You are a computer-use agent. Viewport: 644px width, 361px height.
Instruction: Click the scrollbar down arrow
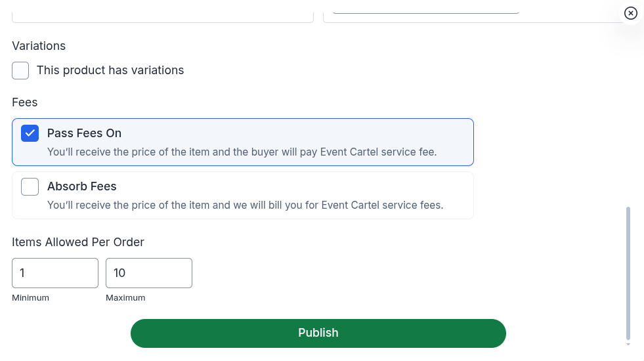click(x=628, y=344)
